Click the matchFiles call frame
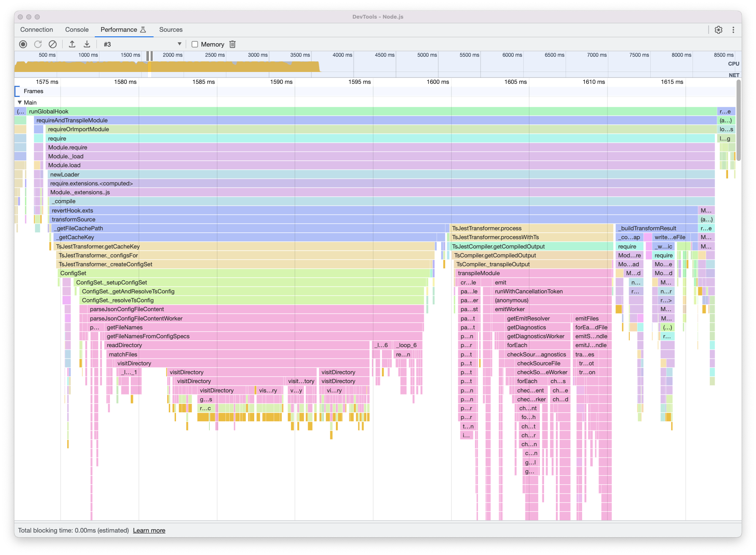This screenshot has width=756, height=555. 238,354
